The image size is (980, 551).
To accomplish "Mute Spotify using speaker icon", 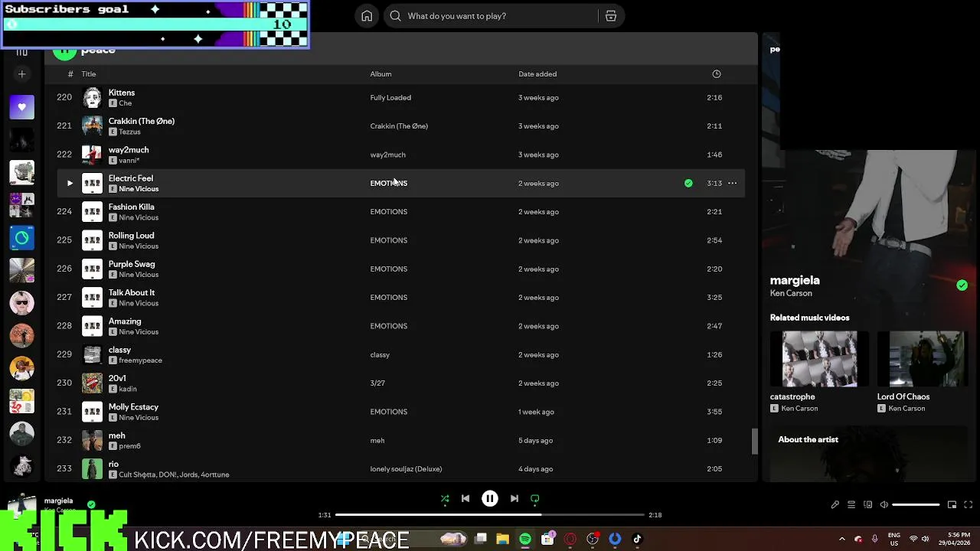I will pos(884,505).
